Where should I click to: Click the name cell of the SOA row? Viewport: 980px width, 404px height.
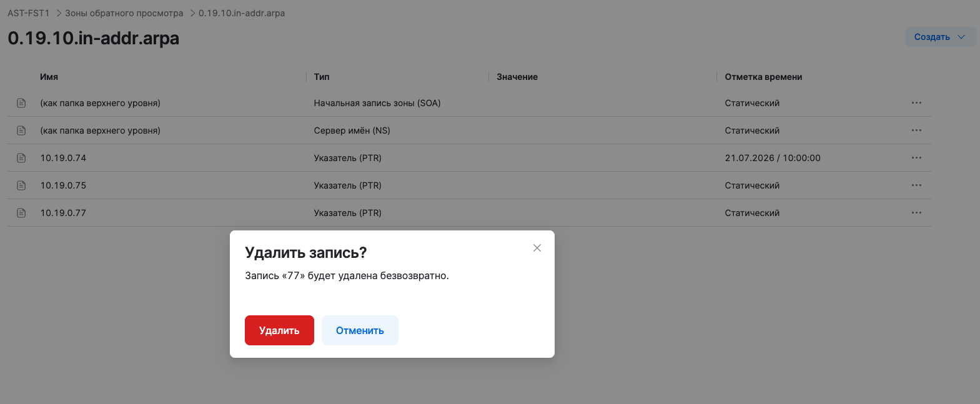pyautogui.click(x=100, y=103)
